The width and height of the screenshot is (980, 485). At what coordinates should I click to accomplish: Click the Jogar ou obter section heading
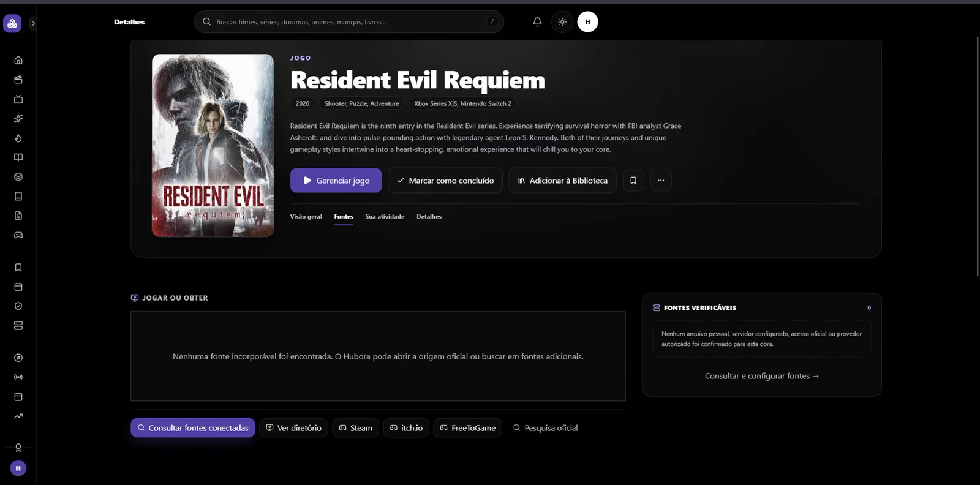(175, 298)
